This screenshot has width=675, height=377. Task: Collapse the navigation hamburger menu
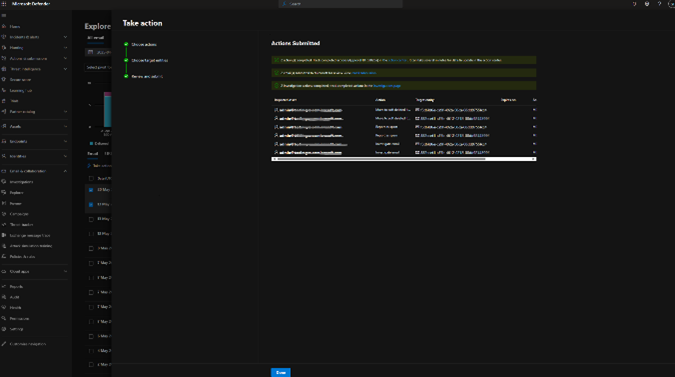pyautogui.click(x=4, y=15)
